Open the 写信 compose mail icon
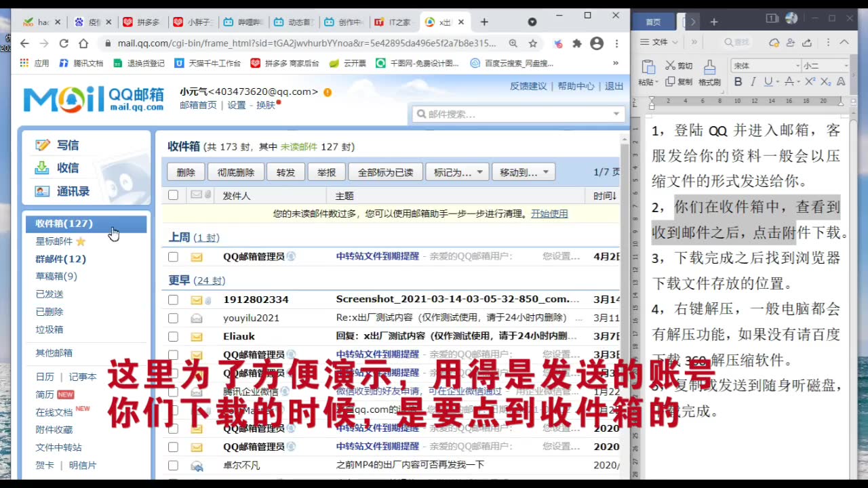868x488 pixels. point(42,144)
